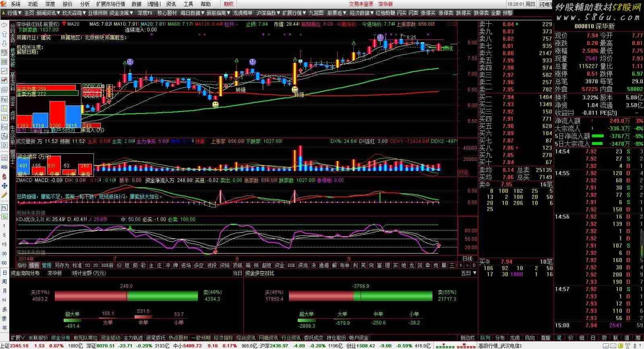
Task: Click the red up-arrow icon next to MA20
Action: point(64,24)
